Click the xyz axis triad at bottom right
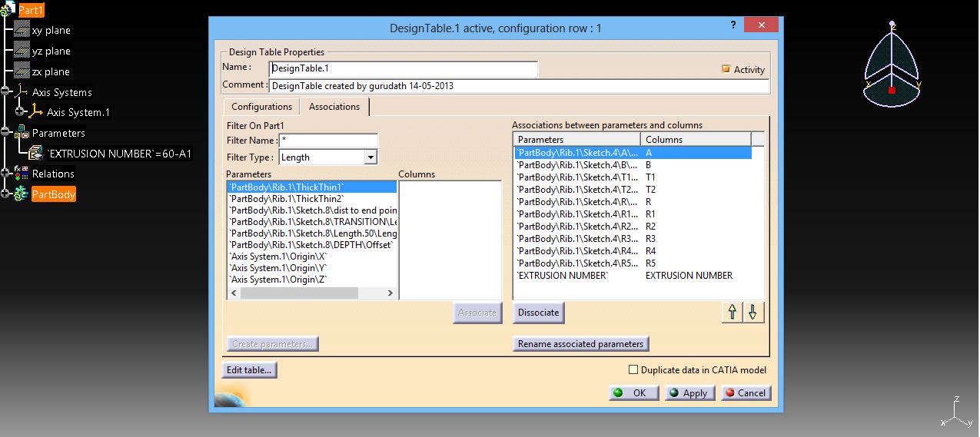 (x=955, y=413)
